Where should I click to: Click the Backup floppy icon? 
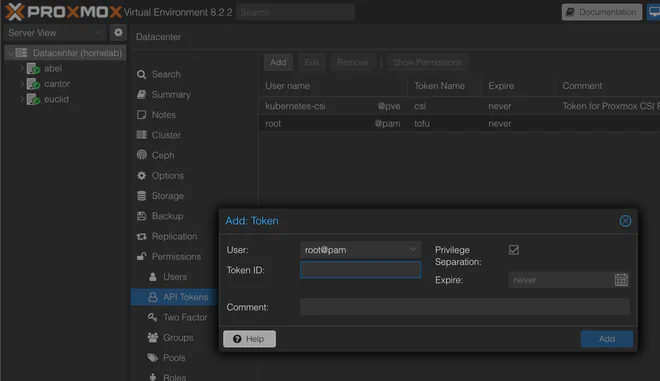[141, 216]
